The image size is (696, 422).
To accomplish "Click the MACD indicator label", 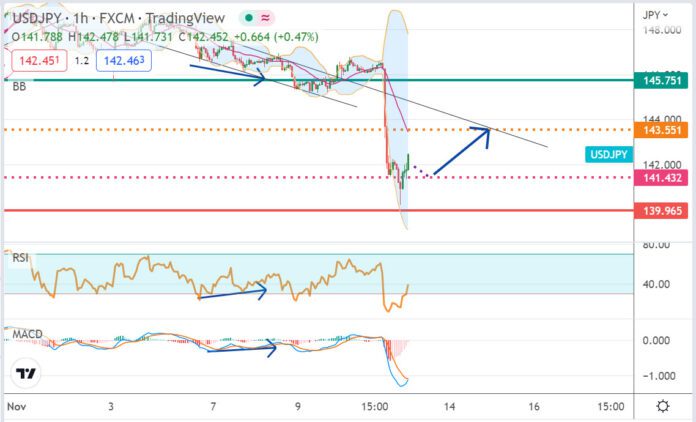I will coord(27,334).
